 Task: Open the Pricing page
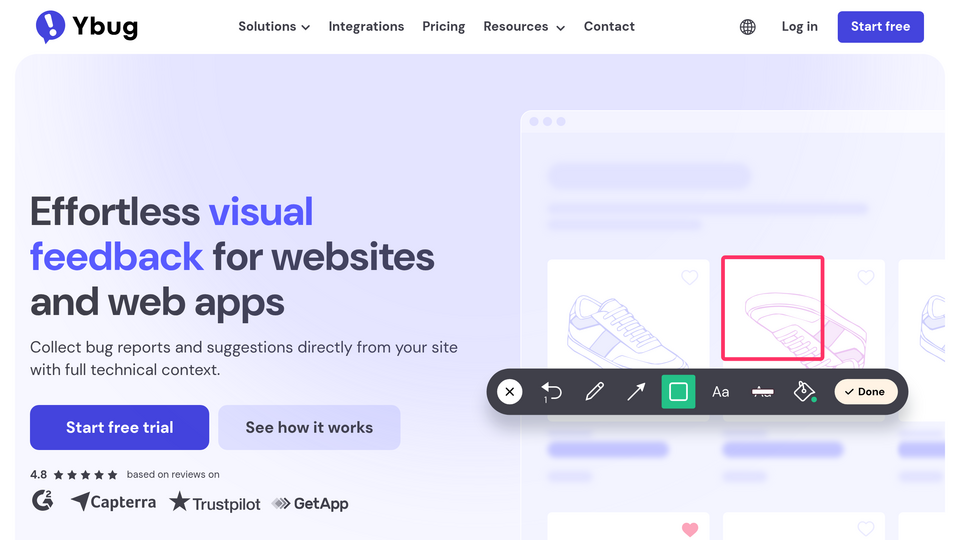click(444, 27)
